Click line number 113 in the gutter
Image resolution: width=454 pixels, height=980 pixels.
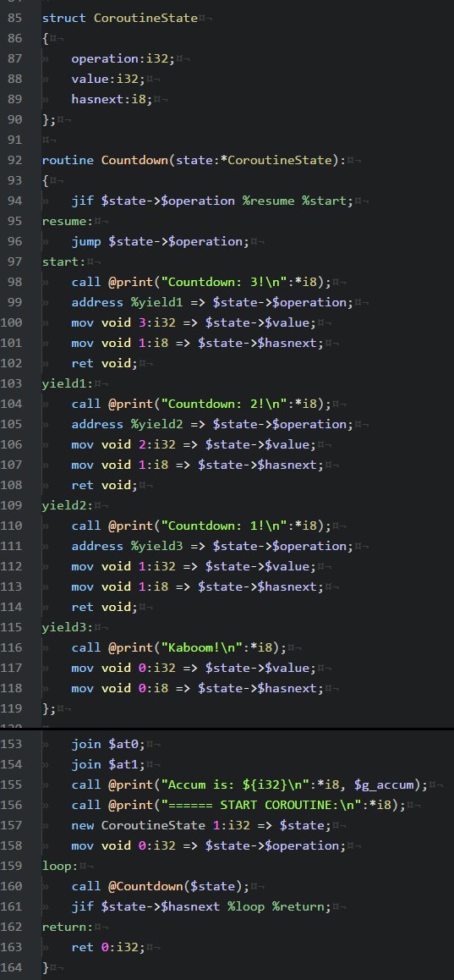11,586
